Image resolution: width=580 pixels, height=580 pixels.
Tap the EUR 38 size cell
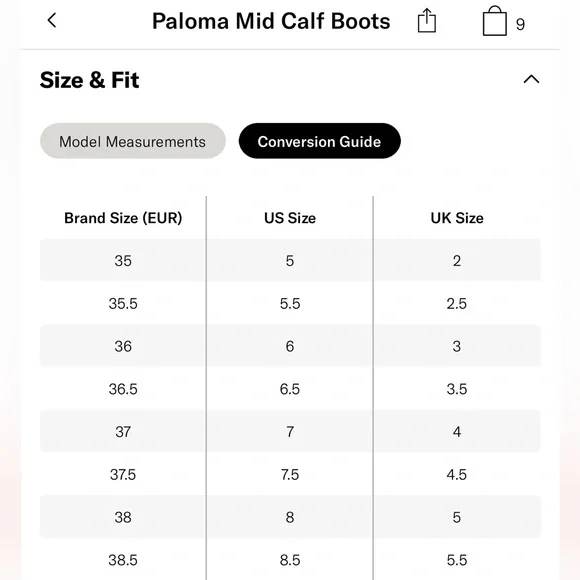(123, 517)
